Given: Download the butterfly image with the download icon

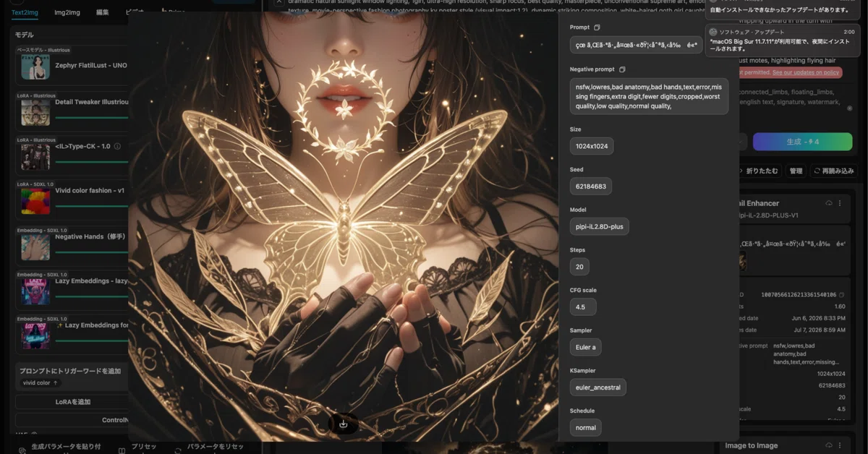Looking at the screenshot, I should pos(343,424).
